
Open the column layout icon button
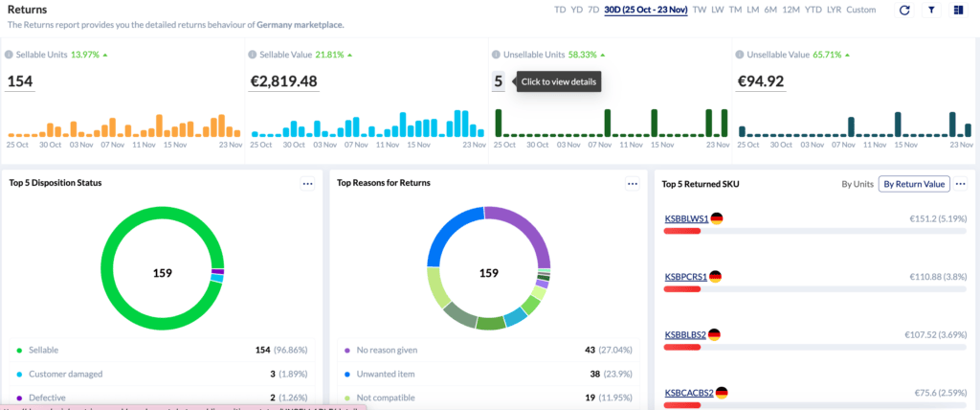958,10
